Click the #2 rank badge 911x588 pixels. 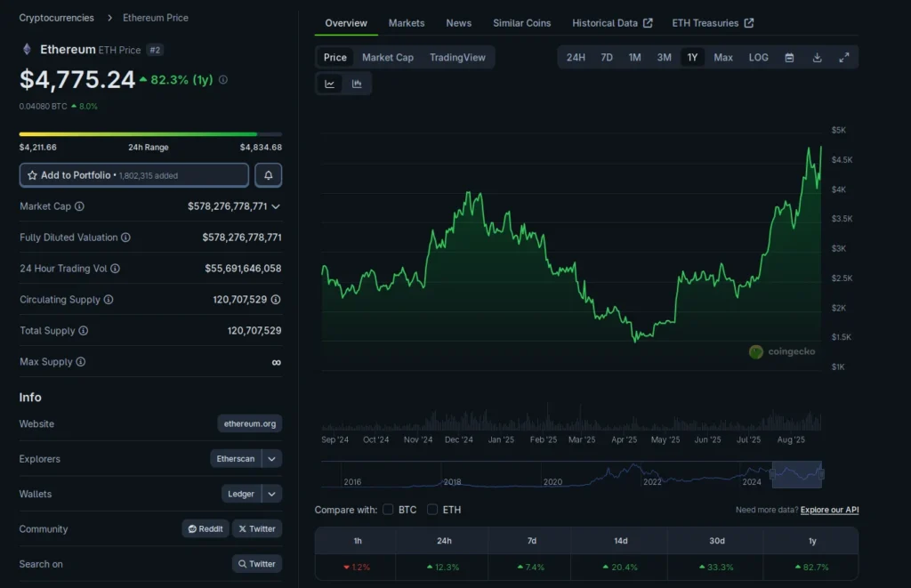[155, 50]
